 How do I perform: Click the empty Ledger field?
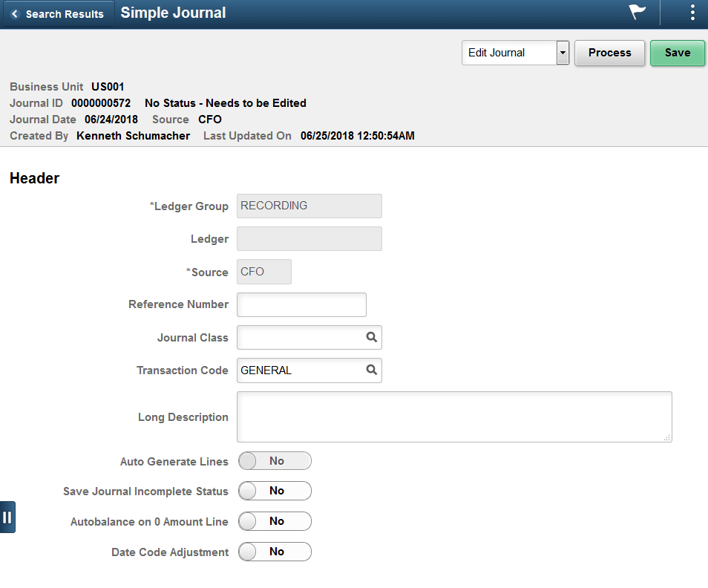click(x=309, y=238)
